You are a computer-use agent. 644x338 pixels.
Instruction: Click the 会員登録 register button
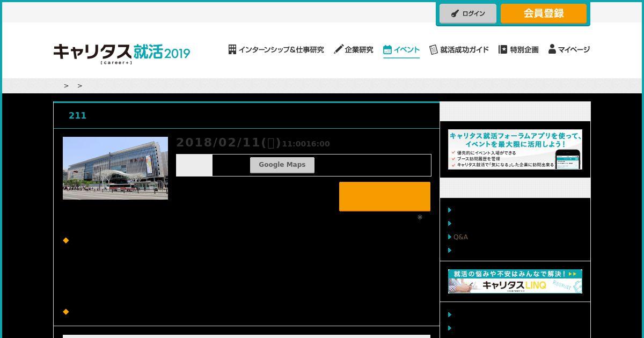click(544, 14)
